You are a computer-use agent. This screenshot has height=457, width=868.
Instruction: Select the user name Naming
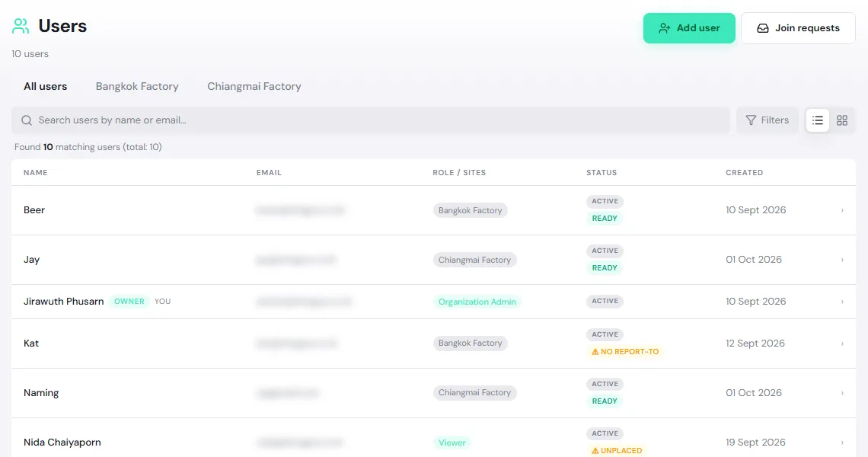[x=41, y=393]
